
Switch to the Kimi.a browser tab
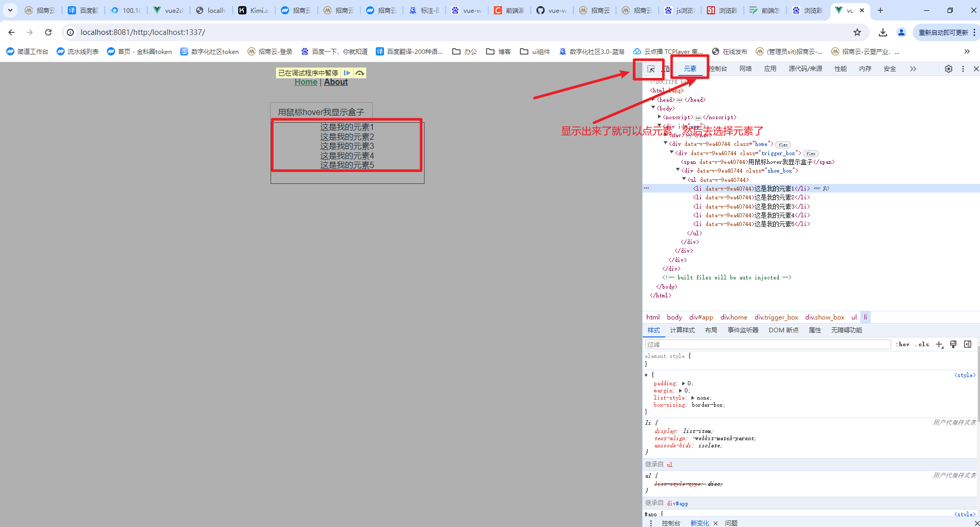pyautogui.click(x=254, y=10)
